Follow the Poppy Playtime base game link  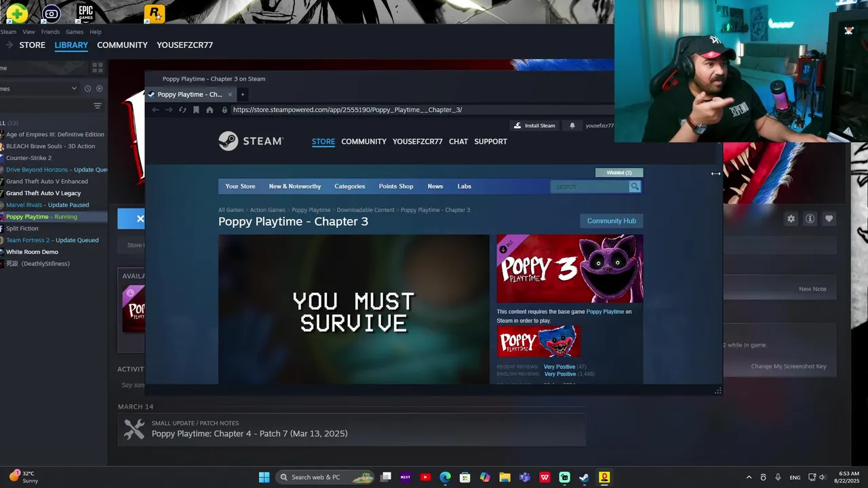[605, 312]
